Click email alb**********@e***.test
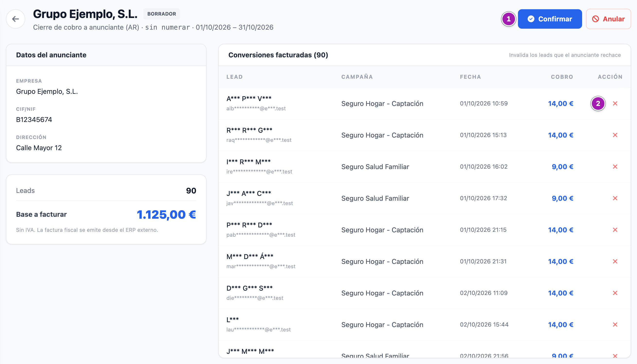 coord(256,109)
